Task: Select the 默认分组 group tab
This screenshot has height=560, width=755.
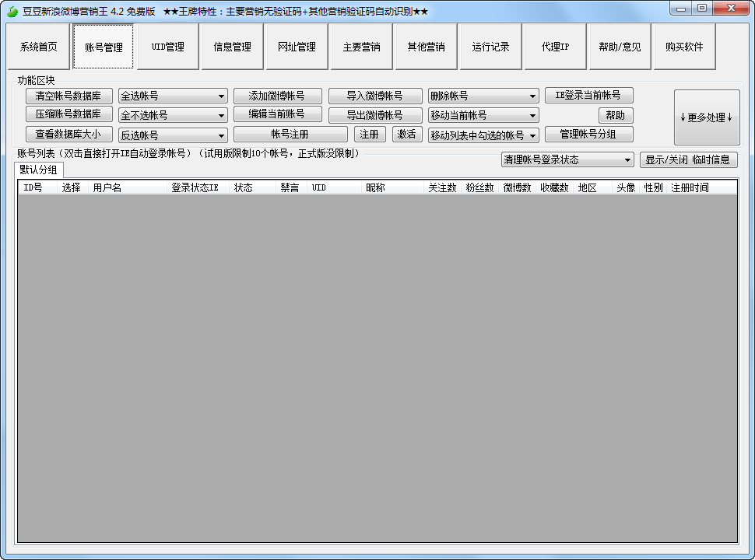Action: [38, 170]
